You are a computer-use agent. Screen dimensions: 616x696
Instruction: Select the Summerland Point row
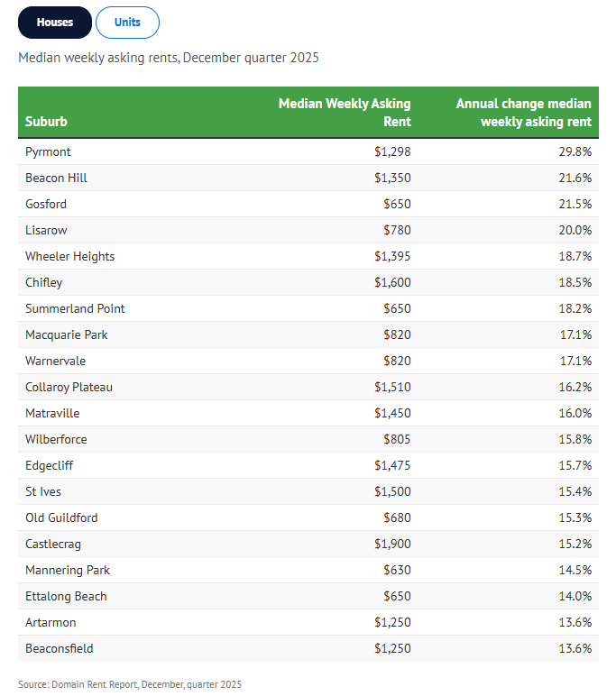pyautogui.click(x=308, y=308)
